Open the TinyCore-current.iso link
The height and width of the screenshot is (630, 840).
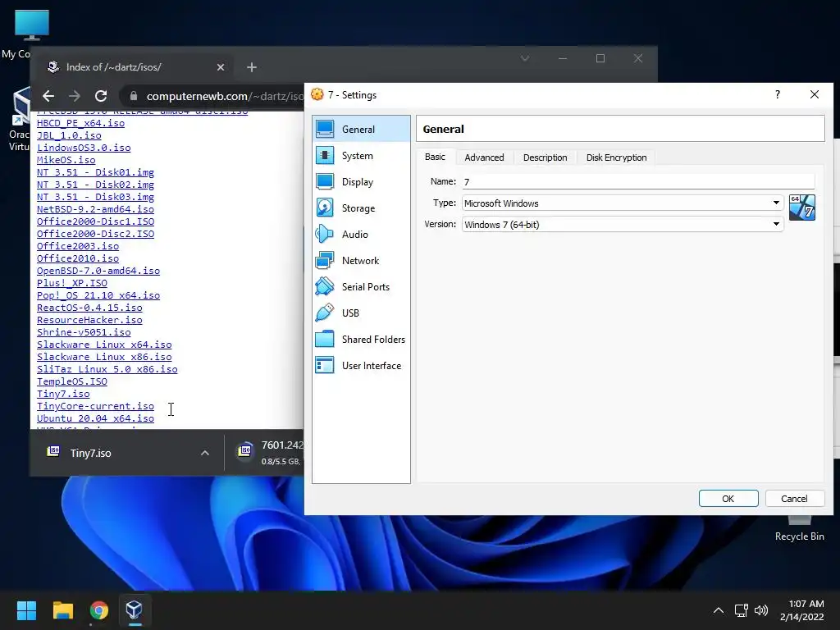[95, 406]
